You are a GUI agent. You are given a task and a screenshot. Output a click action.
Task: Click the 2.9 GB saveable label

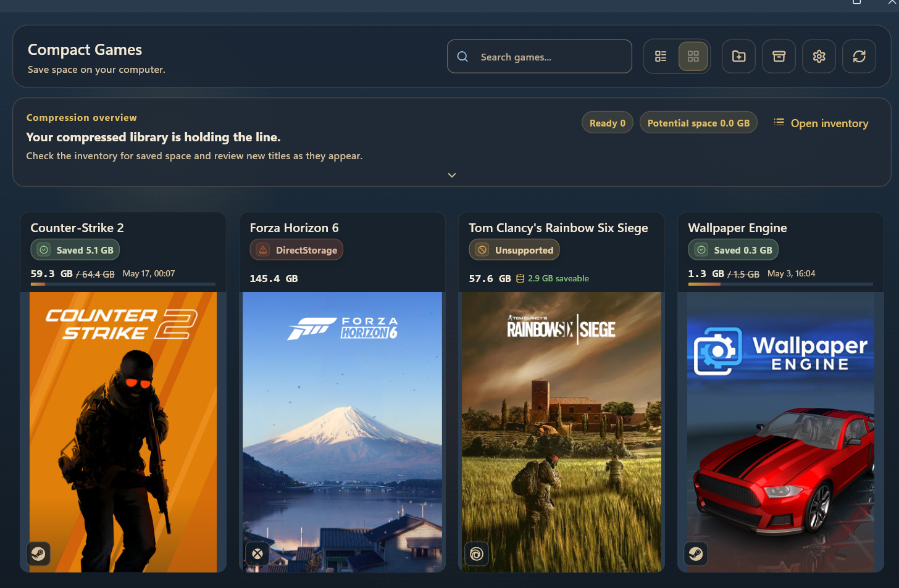tap(558, 279)
